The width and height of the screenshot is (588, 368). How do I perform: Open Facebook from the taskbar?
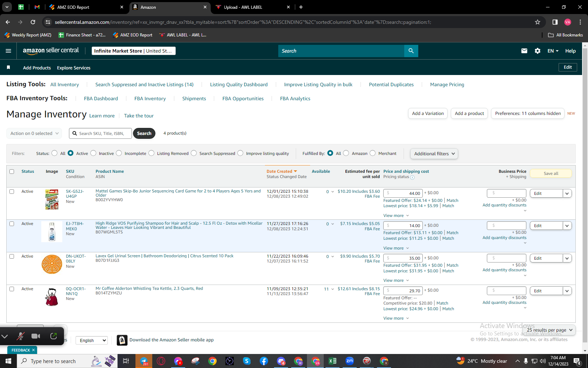264,361
